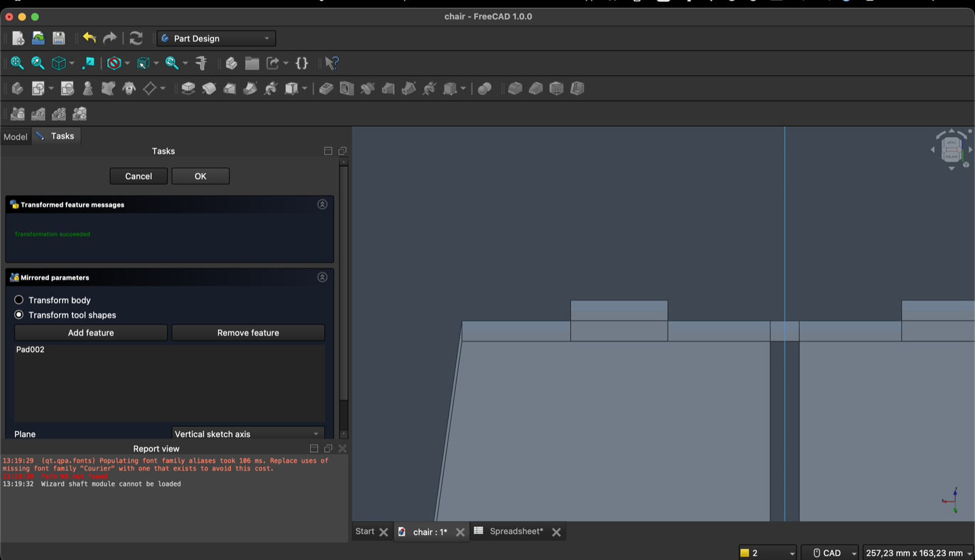975x560 pixels.
Task: Click the Linear Pattern icon
Action: pos(38,114)
